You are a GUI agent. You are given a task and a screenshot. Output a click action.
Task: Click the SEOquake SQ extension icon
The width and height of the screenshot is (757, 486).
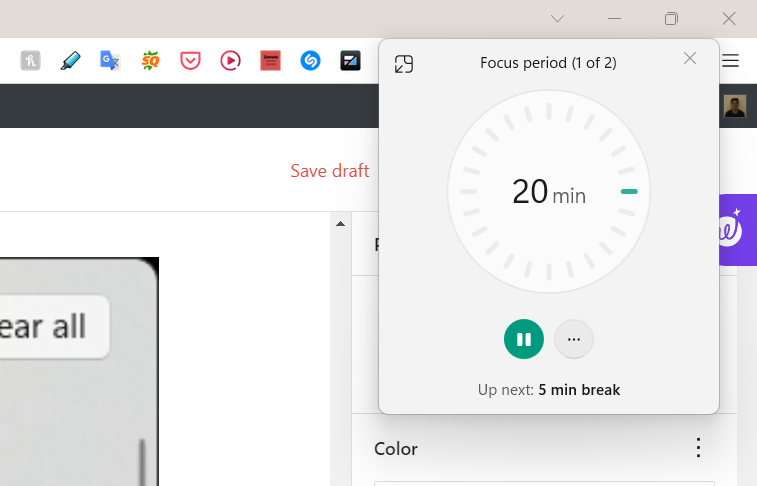coord(150,61)
